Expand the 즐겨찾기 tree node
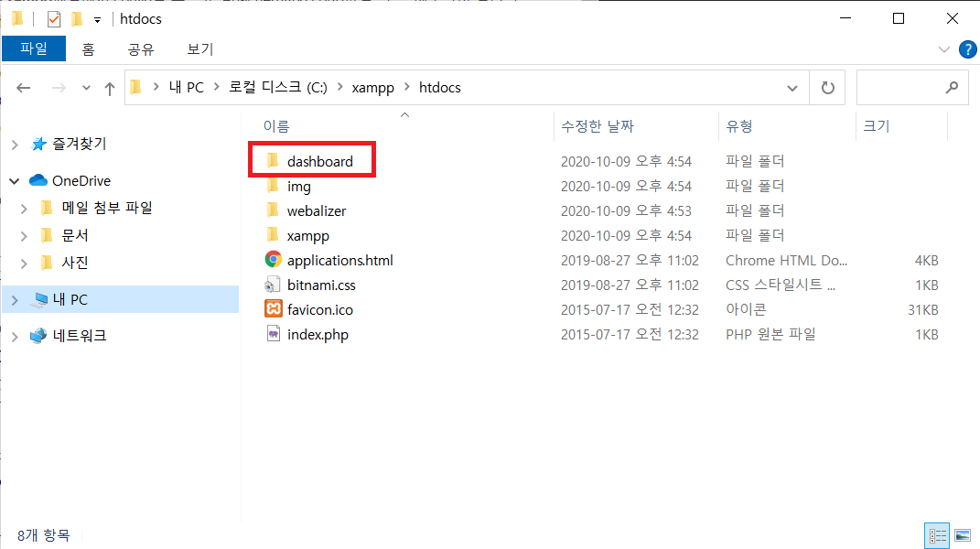This screenshot has width=980, height=549. tap(15, 145)
